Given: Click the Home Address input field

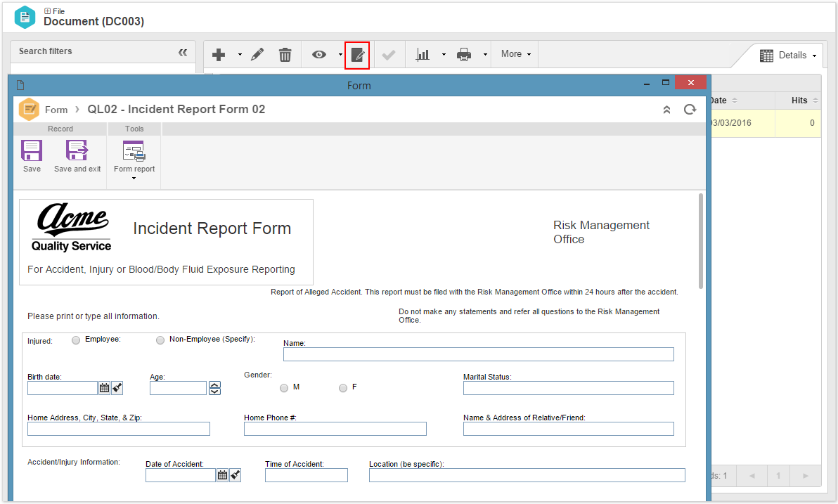Looking at the screenshot, I should pyautogui.click(x=119, y=429).
